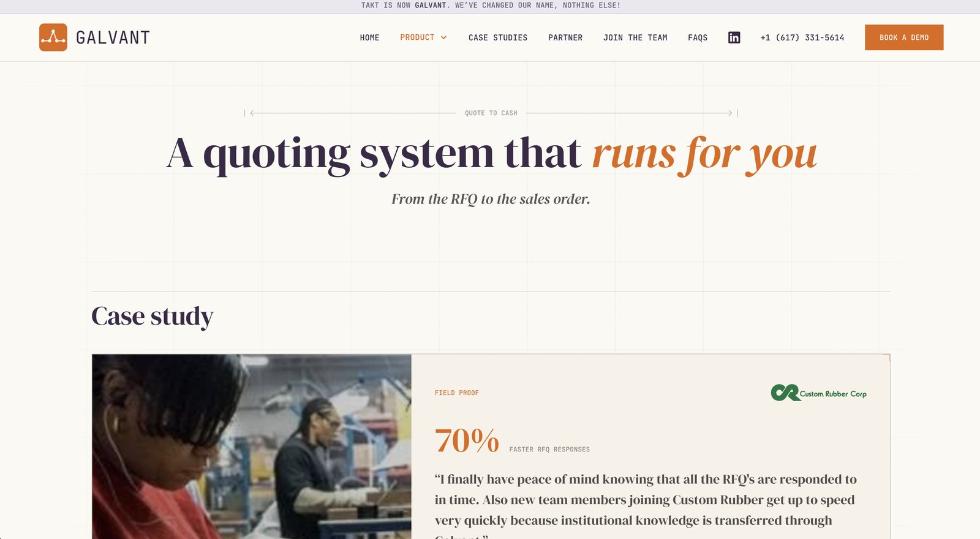The width and height of the screenshot is (980, 539).
Task: Call the +1 (617) 331-5614 phone link
Action: [802, 37]
